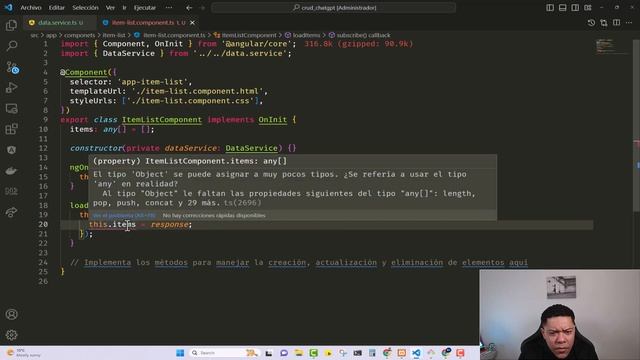
Task: Open the Ir menu
Action: (x=124, y=7)
